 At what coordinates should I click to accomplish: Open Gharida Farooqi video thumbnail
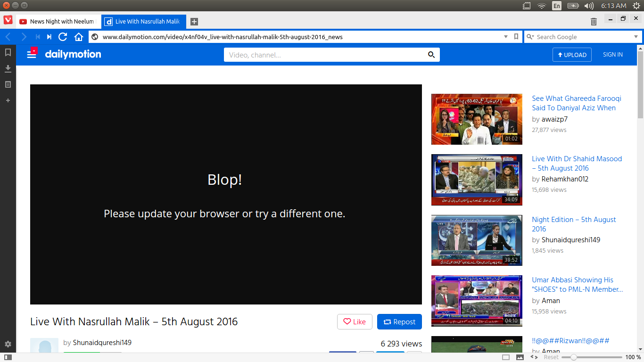point(477,119)
